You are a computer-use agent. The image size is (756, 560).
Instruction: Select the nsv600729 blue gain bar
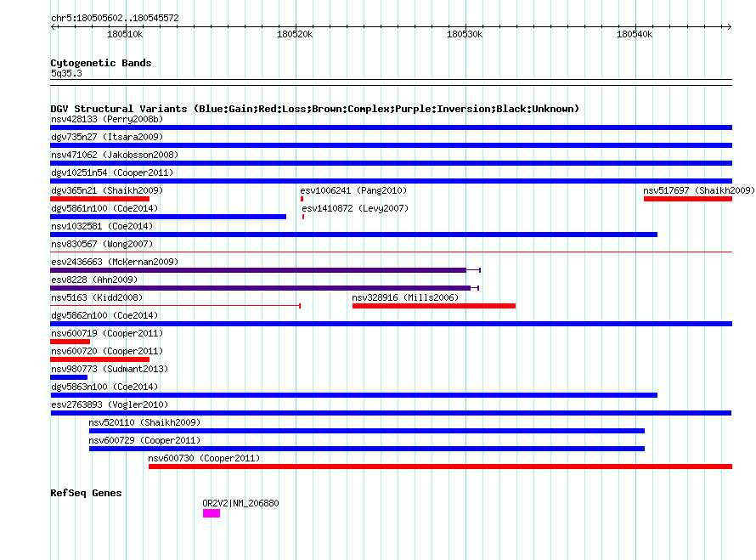(x=367, y=449)
